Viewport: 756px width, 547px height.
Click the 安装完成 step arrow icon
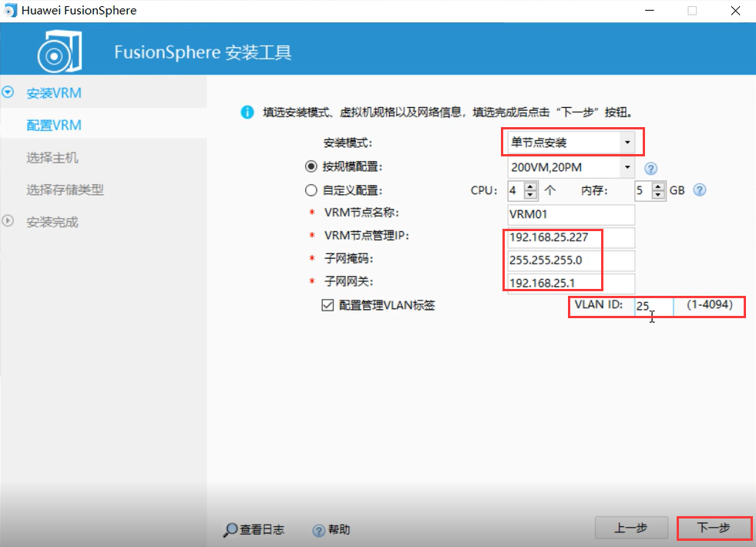(x=8, y=221)
